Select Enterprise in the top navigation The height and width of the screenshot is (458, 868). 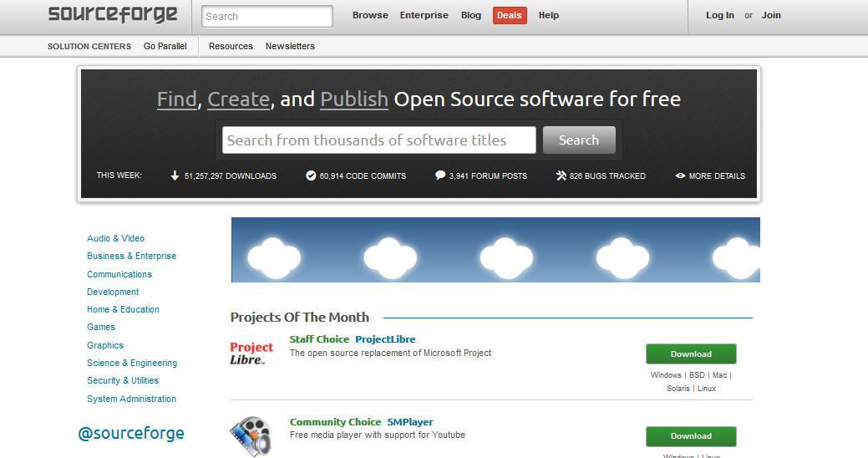coord(424,16)
